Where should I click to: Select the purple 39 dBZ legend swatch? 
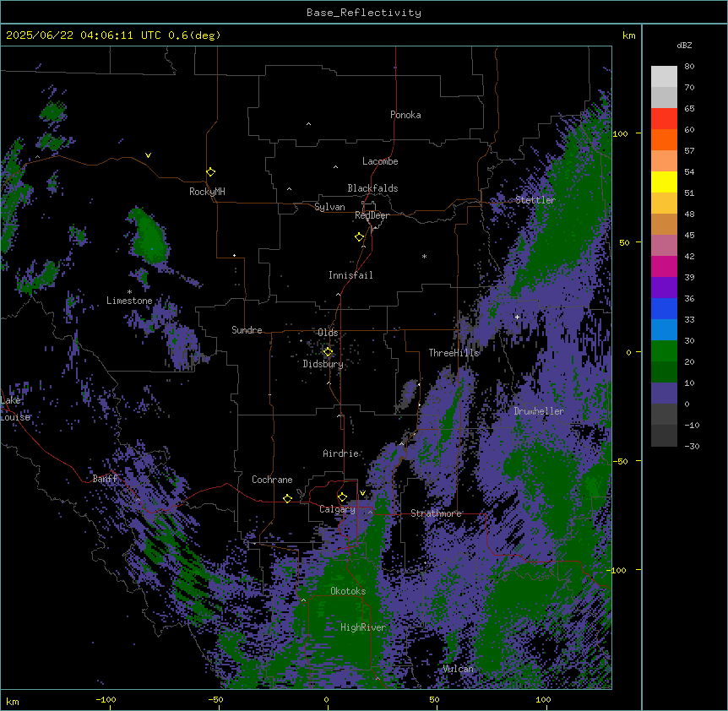click(x=664, y=288)
